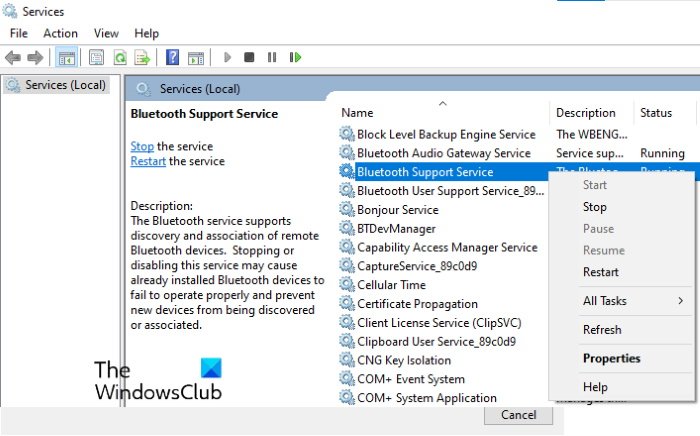Choose Properties from the context menu
The height and width of the screenshot is (436, 700).
pos(611,359)
